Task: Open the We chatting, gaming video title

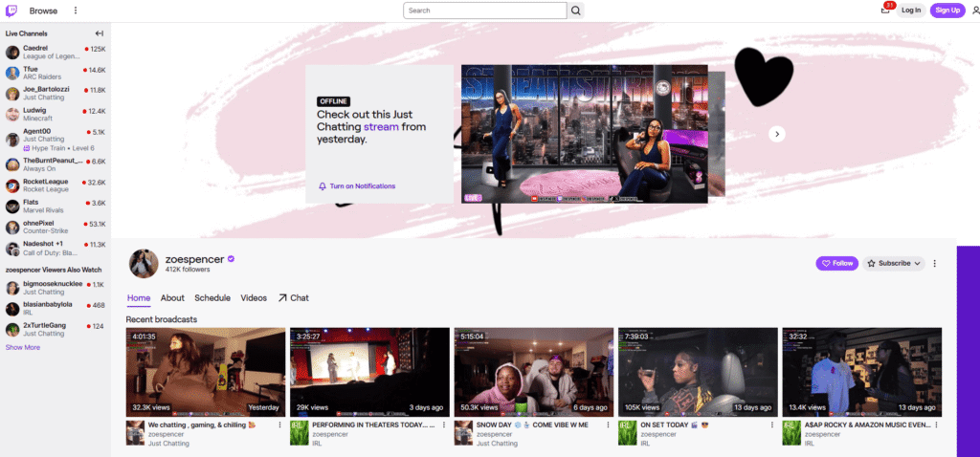Action: [x=201, y=424]
